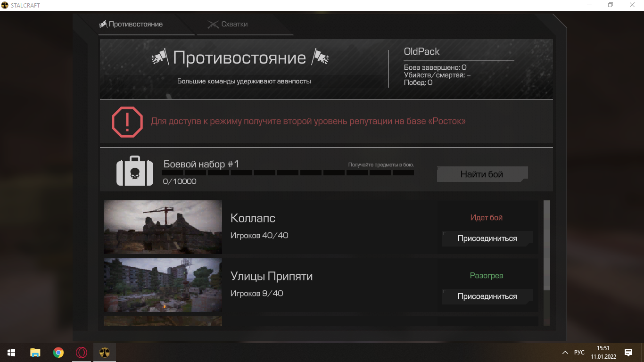
Task: Open the taskbar clock and date
Action: [x=603, y=353]
